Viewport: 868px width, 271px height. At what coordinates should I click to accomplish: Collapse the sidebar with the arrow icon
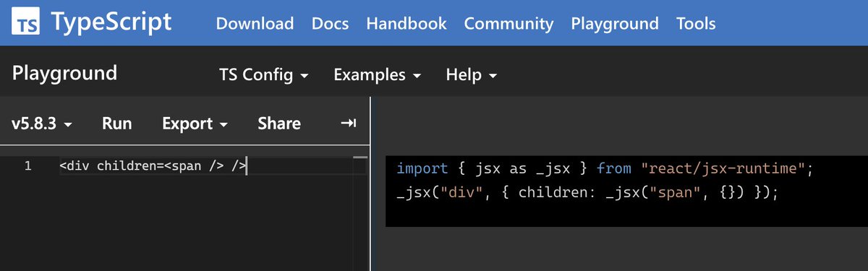[348, 124]
